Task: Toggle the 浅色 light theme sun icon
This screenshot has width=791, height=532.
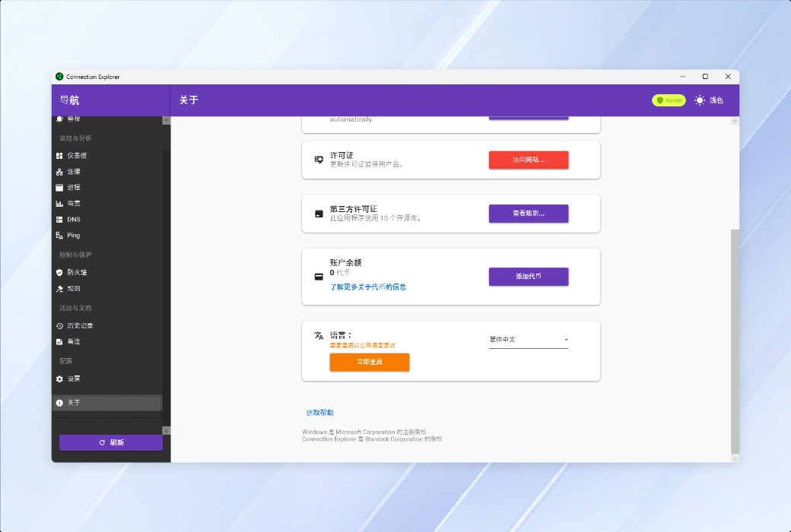Action: point(699,100)
